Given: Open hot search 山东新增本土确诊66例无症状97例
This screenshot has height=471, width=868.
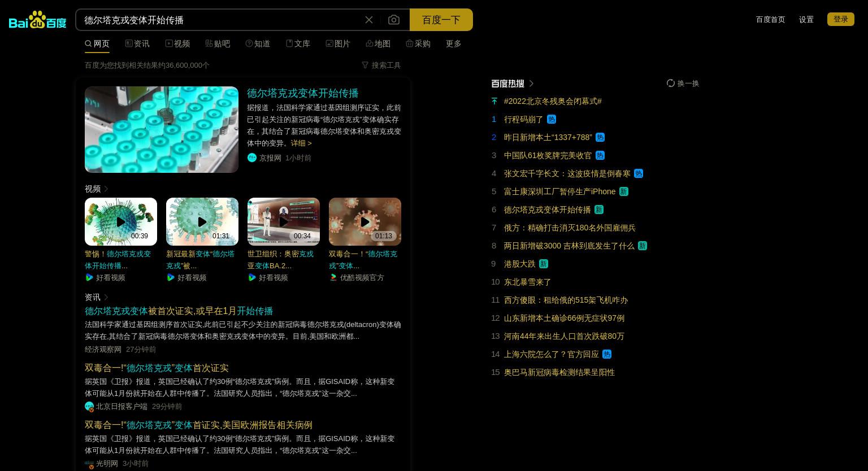Looking at the screenshot, I should [x=564, y=318].
